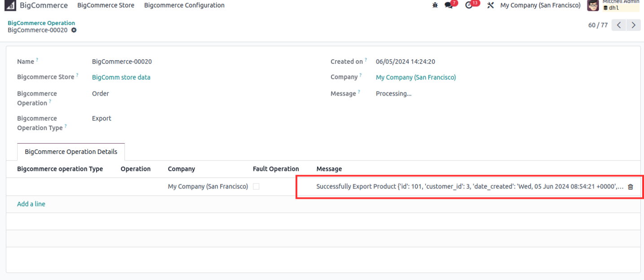The height and width of the screenshot is (280, 644).
Task: Go to the previous record arrow
Action: (x=619, y=25)
